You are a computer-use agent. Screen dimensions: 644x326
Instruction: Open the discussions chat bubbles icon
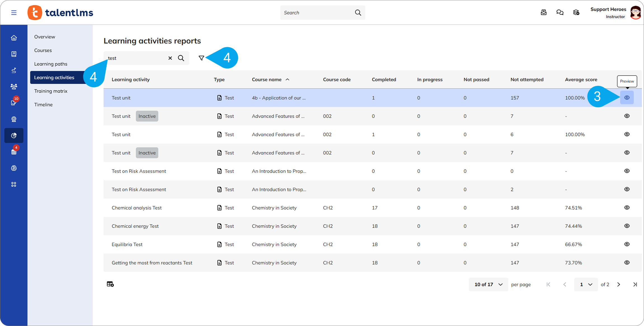click(x=560, y=13)
